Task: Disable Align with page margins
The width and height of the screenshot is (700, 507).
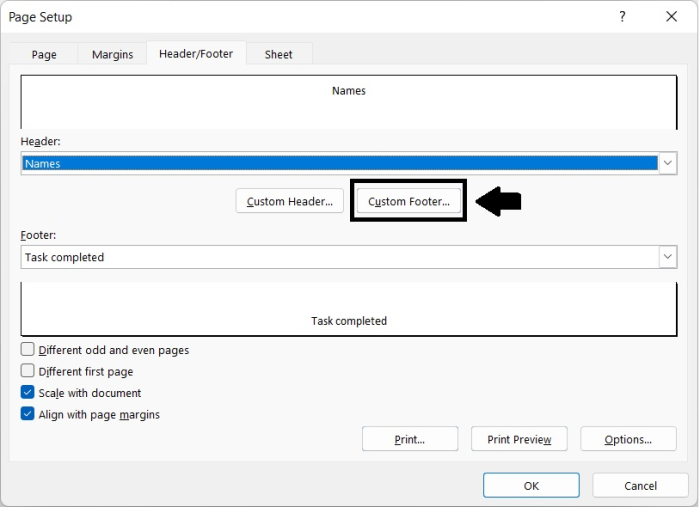Action: point(28,414)
